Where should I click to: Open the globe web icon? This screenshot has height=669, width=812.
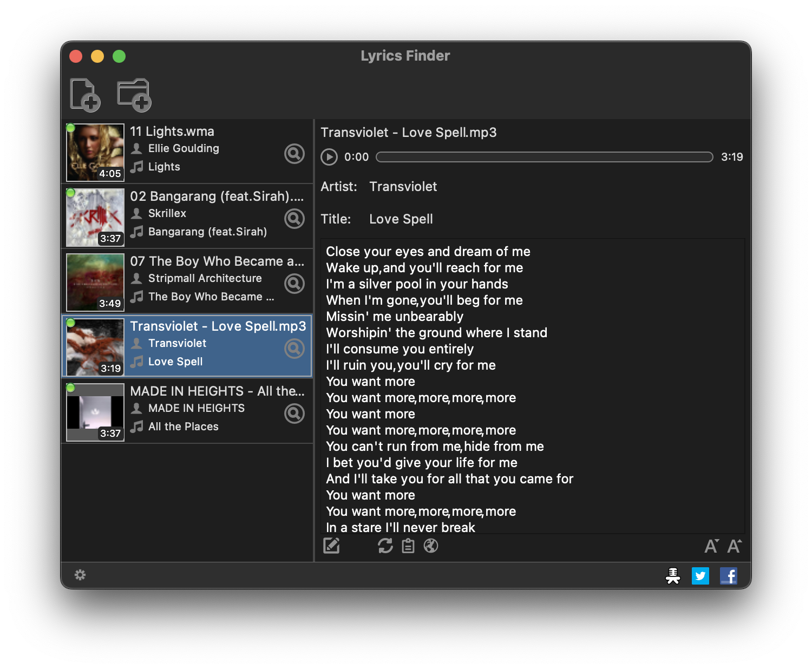click(431, 546)
